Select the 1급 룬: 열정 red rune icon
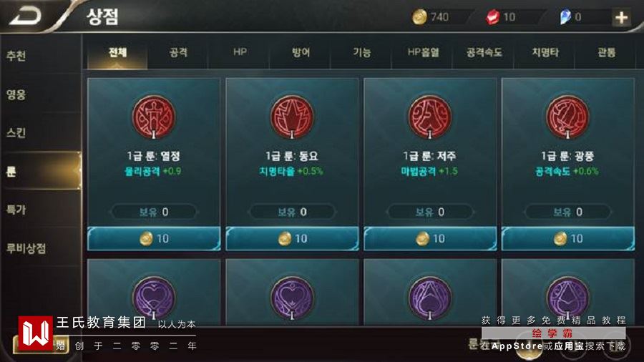 pos(153,117)
